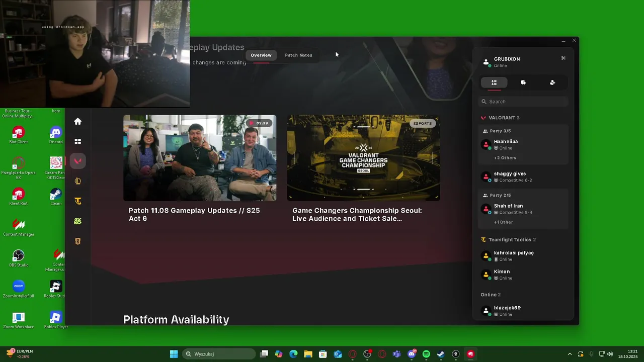Open Discord from the taskbar
644x362 pixels.
tap(412, 354)
